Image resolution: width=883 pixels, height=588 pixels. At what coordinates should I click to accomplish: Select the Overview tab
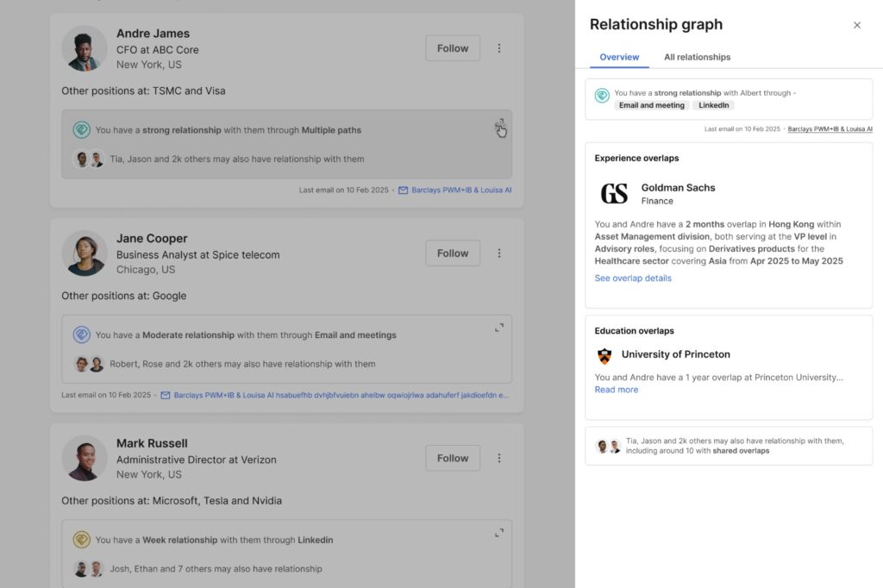[619, 57]
